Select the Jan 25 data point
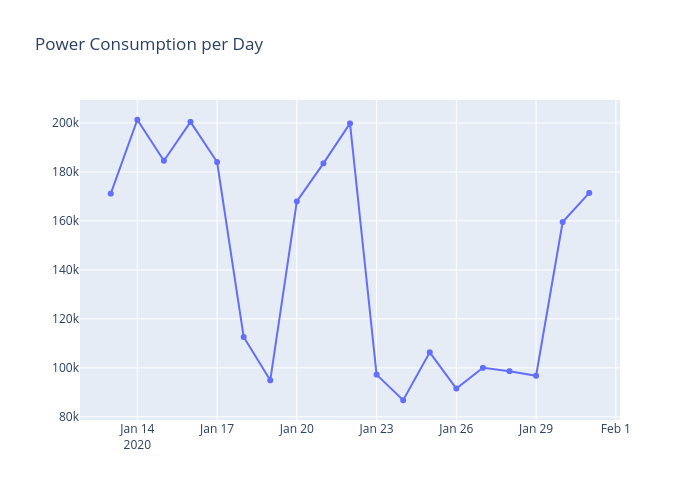 430,352
